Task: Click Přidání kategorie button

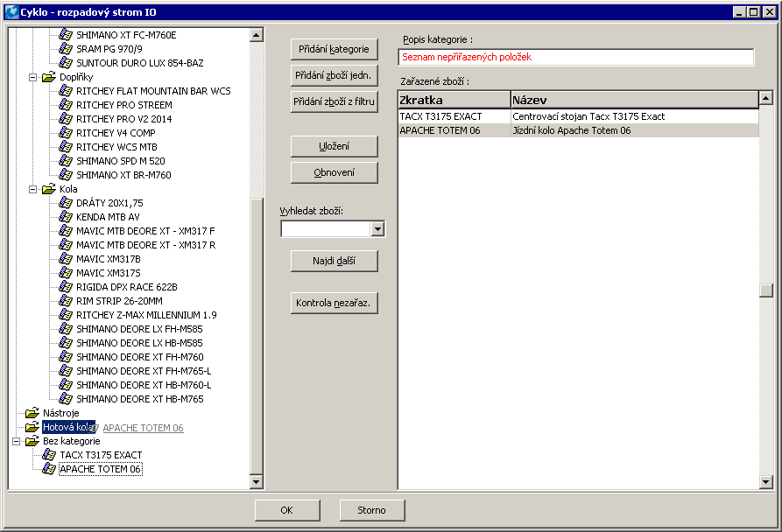Action: coord(335,49)
